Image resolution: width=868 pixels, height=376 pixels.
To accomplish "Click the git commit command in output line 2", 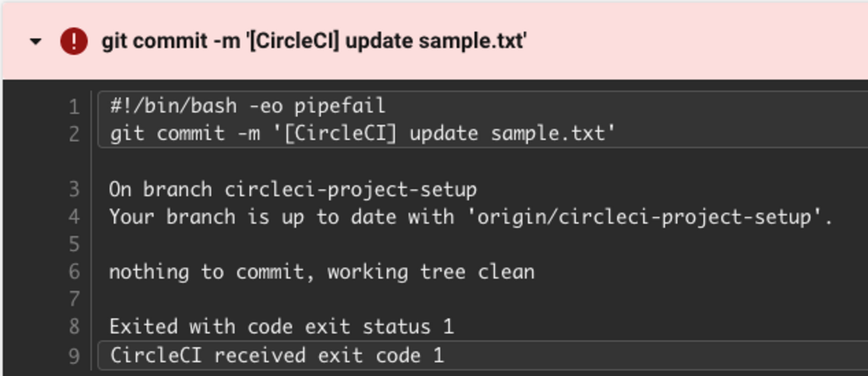I will coord(361,134).
